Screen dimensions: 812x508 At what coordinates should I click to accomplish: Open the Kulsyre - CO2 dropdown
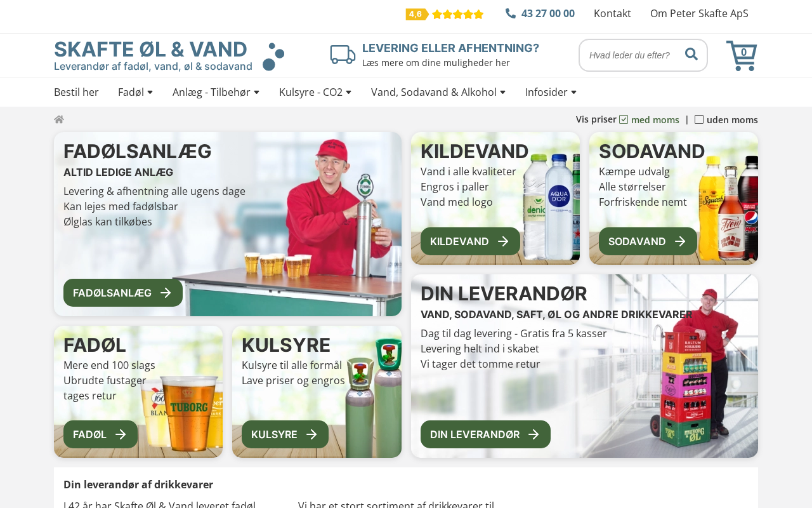coord(315,92)
